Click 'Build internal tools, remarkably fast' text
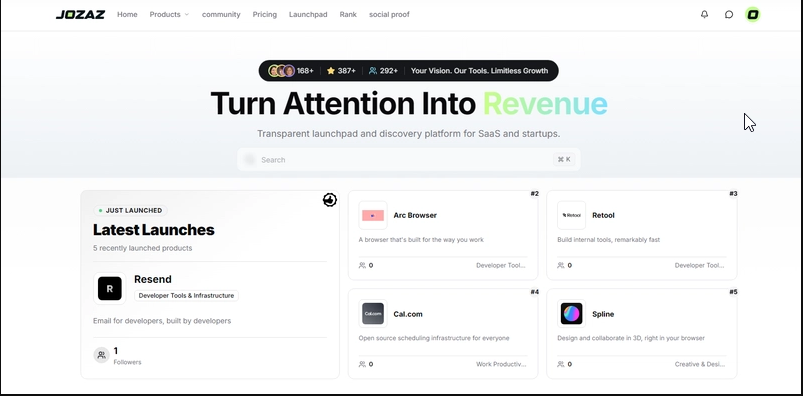The width and height of the screenshot is (803, 396). 608,240
